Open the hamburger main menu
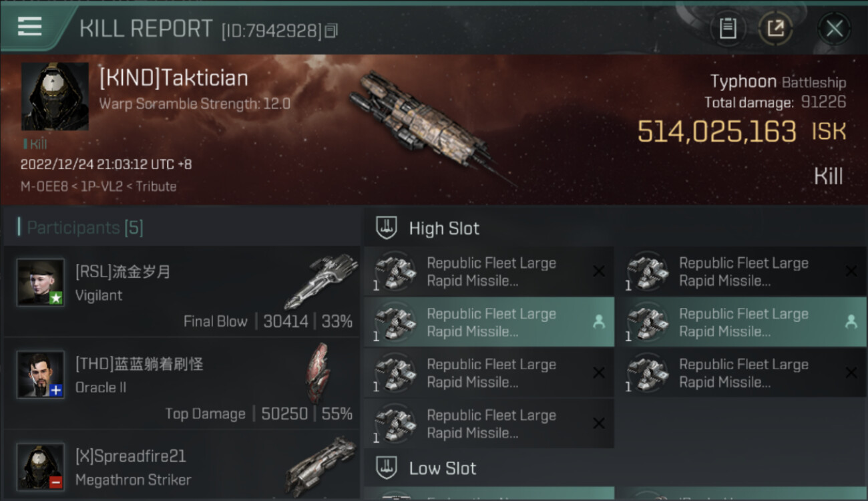868x501 pixels. (30, 27)
